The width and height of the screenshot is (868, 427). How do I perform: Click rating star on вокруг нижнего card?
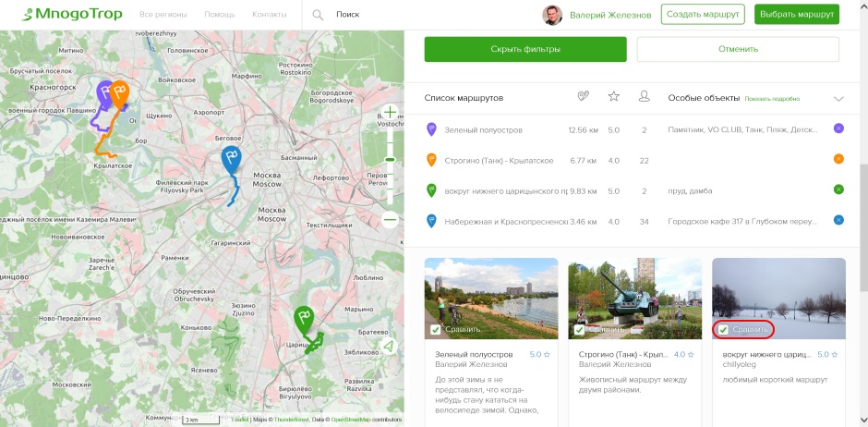834,355
